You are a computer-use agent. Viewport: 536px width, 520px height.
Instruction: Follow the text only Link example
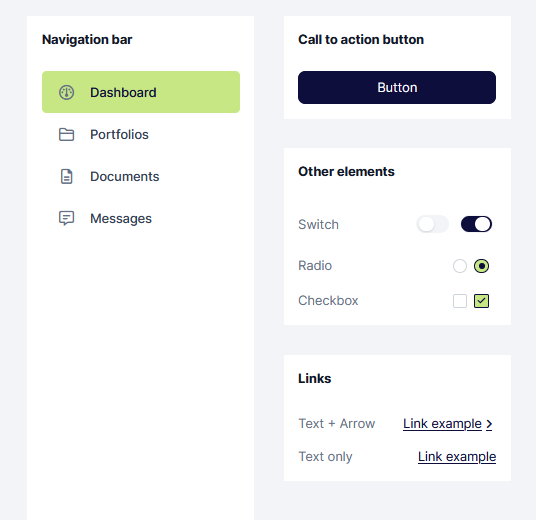(457, 457)
